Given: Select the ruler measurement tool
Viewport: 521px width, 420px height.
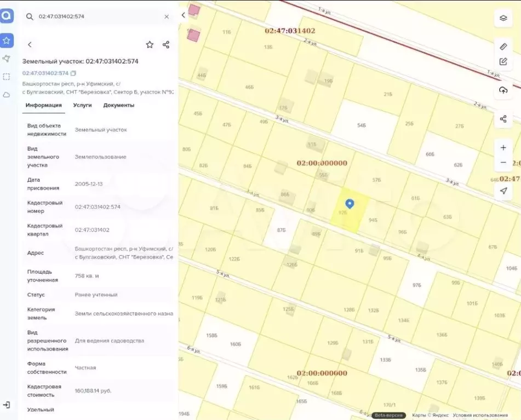Looking at the screenshot, I should coord(503,47).
